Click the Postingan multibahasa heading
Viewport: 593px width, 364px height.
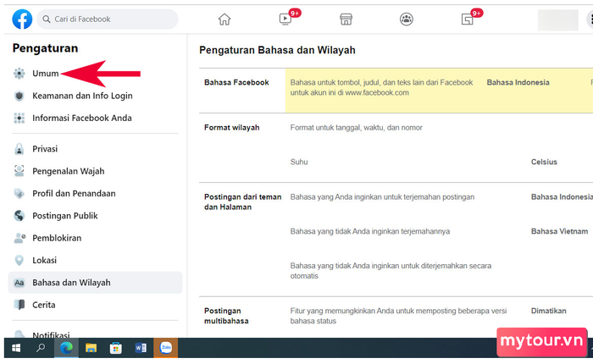click(226, 316)
